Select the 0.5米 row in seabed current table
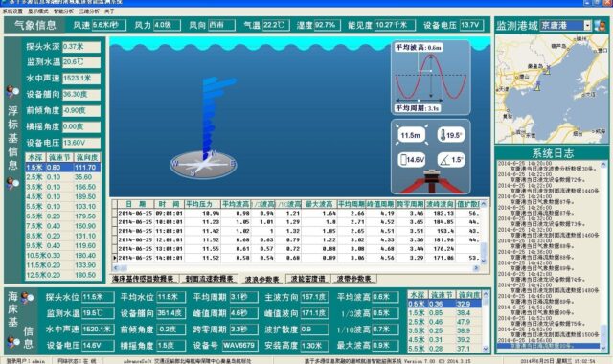Image resolution: width=613 pixels, height=364 pixels. tap(444, 304)
